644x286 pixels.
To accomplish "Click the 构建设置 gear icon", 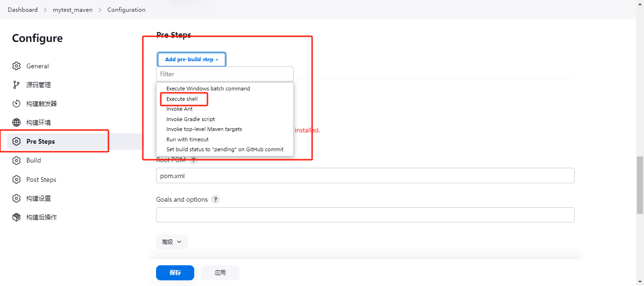I will click(x=17, y=198).
